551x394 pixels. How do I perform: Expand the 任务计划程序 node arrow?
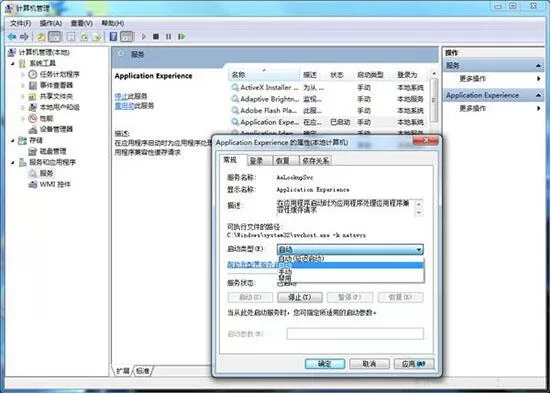[x=23, y=75]
